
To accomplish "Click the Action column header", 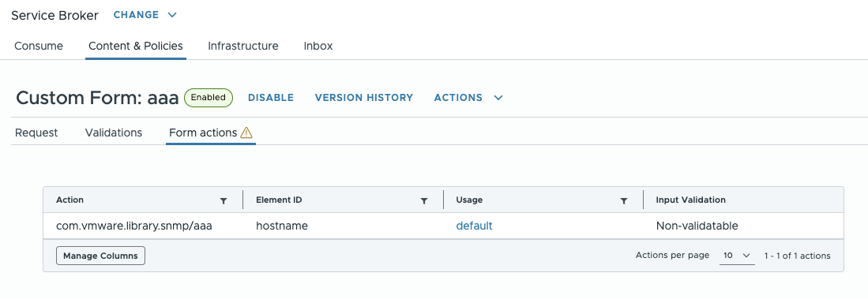I will [70, 200].
